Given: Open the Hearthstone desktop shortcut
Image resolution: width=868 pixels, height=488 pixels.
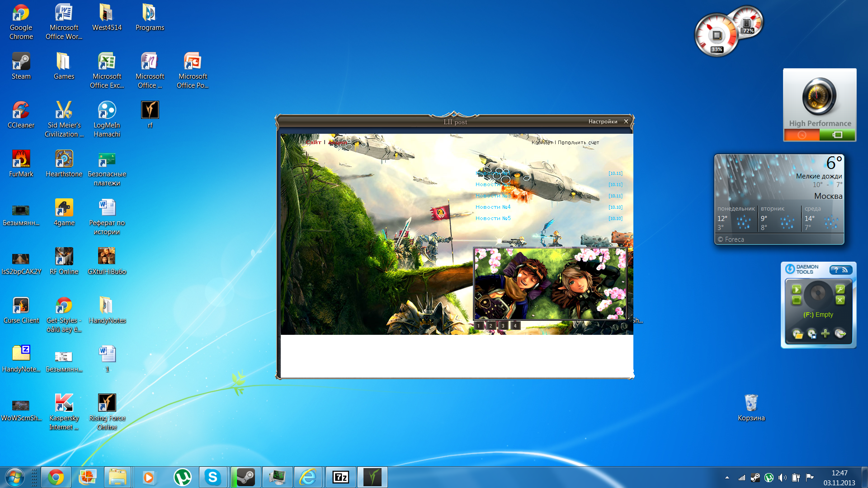Looking at the screenshot, I should [64, 163].
